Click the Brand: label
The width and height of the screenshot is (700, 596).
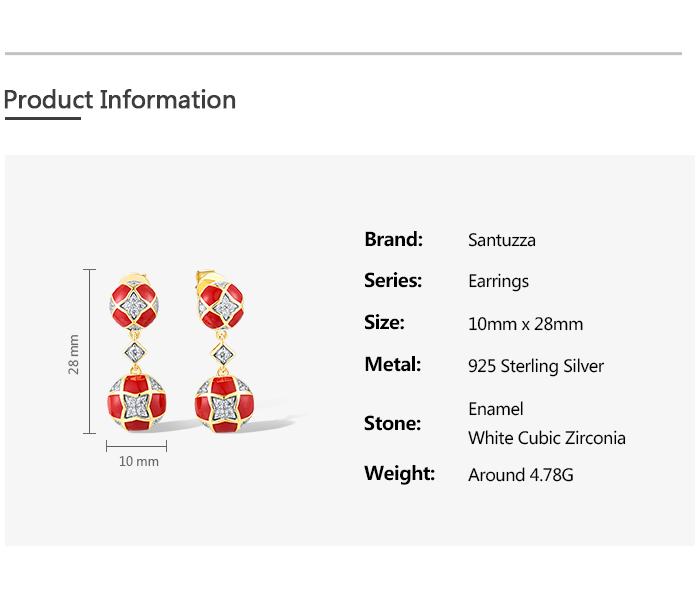(393, 239)
